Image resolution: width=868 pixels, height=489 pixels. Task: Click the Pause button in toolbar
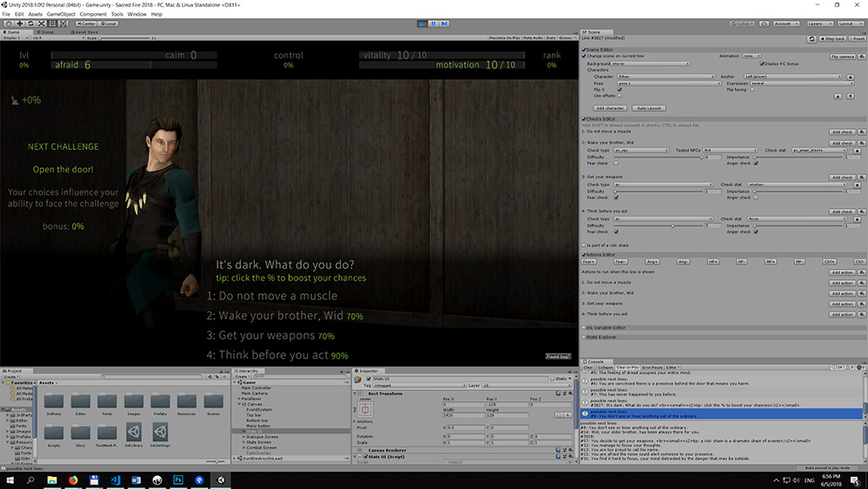coord(434,23)
